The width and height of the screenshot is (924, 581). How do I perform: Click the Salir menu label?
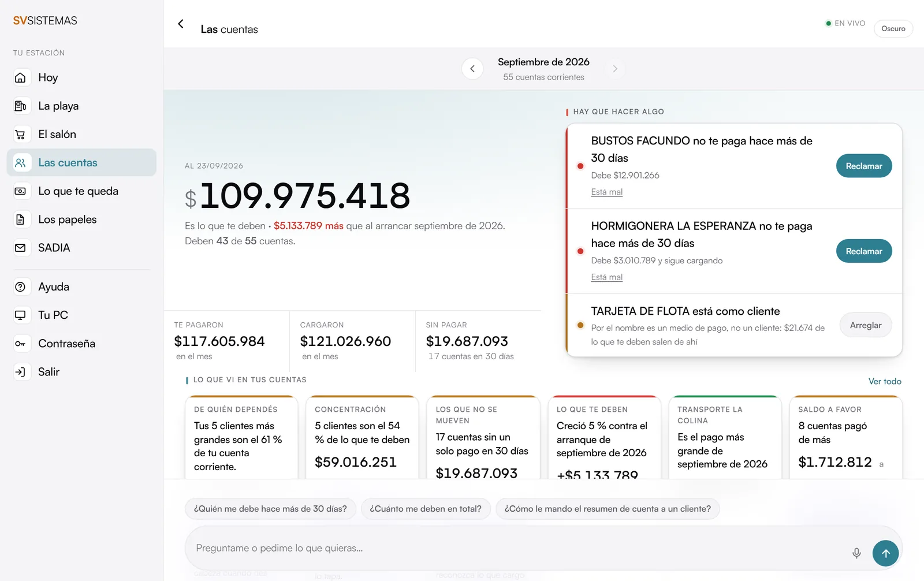[49, 372]
